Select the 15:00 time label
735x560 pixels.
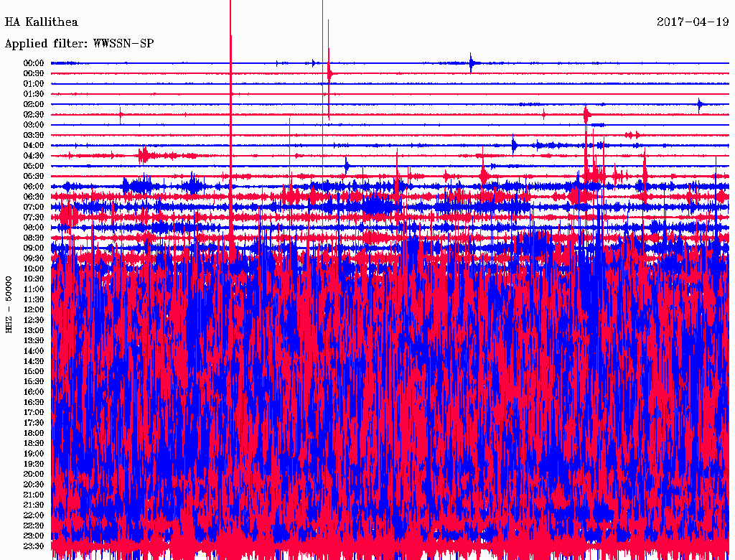[34, 371]
